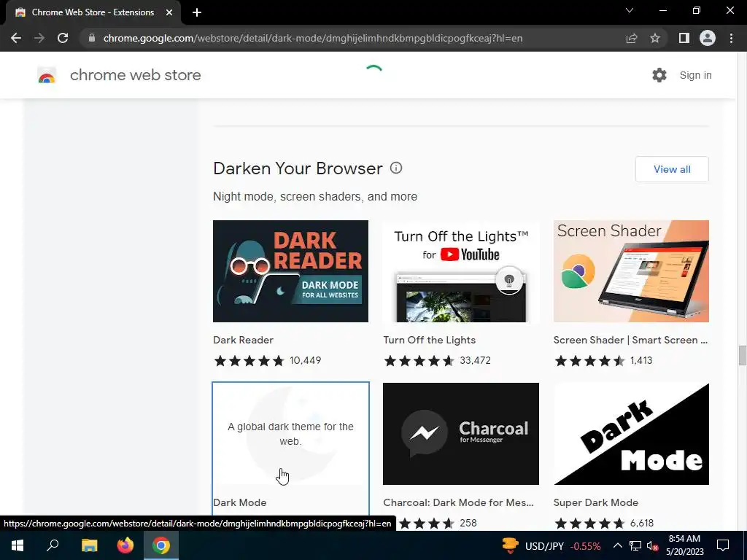Click Super Dark Mode 6,618 rating count
747x560 pixels.
(x=642, y=523)
